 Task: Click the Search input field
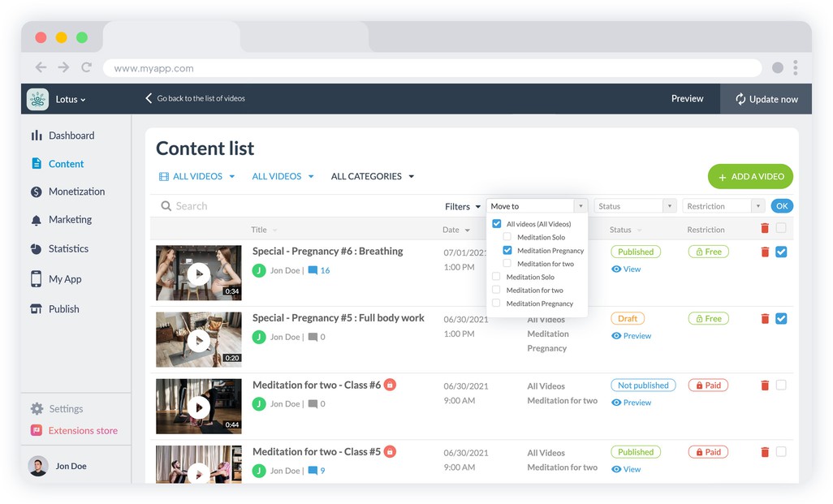point(292,206)
